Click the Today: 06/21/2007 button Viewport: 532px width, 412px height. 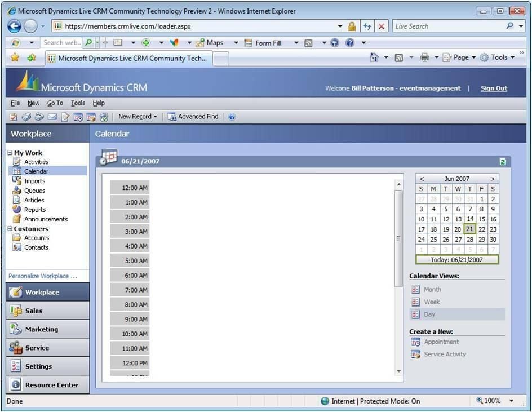click(x=457, y=260)
